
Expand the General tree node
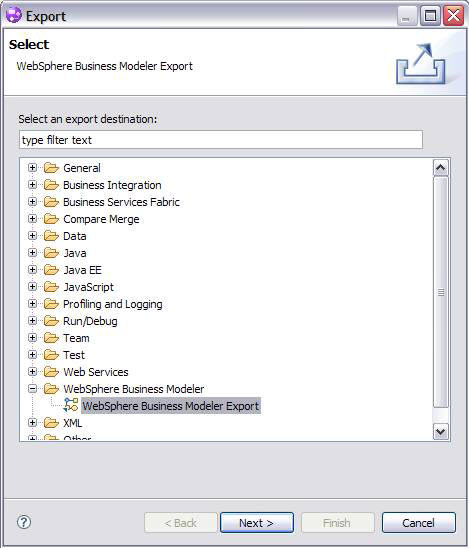pos(32,168)
